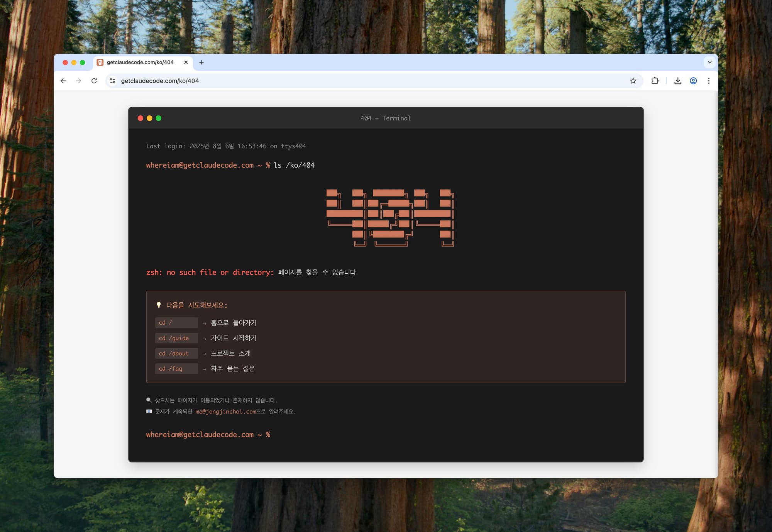The height and width of the screenshot is (532, 772).
Task: Click the browser forward arrow
Action: click(x=79, y=81)
